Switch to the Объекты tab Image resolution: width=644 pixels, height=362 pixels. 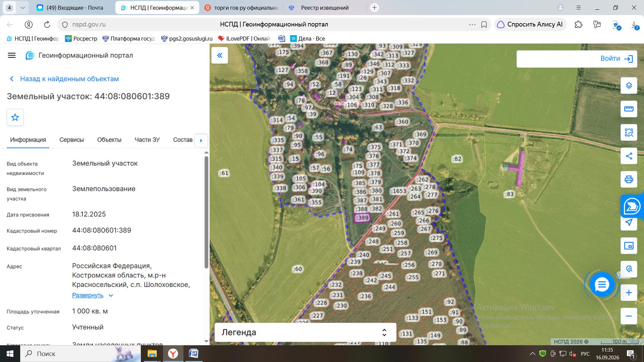coord(109,140)
